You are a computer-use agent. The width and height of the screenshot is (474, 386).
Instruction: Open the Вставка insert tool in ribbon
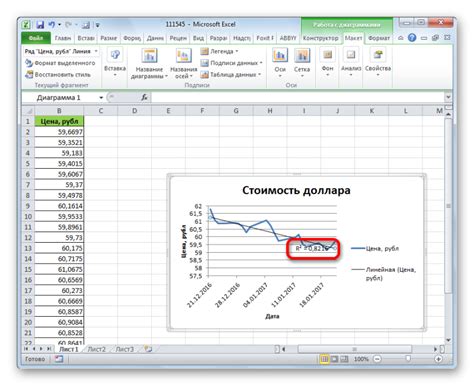coord(115,62)
